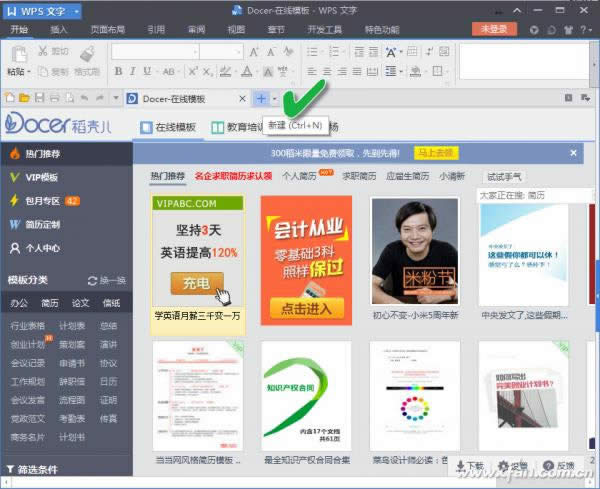Open the quick access toolbar customize arrow
Viewport: 600px width, 489px height.
[116, 98]
